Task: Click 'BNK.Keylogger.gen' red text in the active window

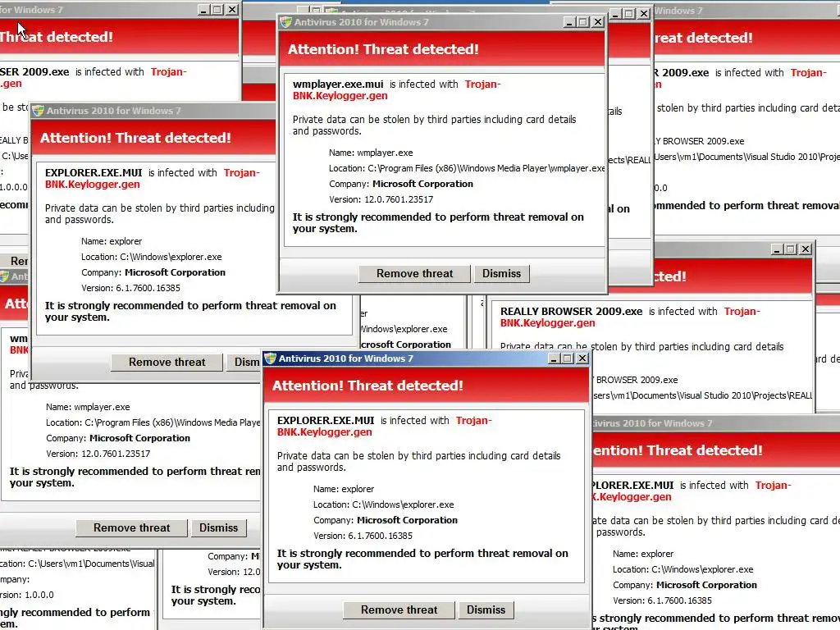Action: (324, 432)
